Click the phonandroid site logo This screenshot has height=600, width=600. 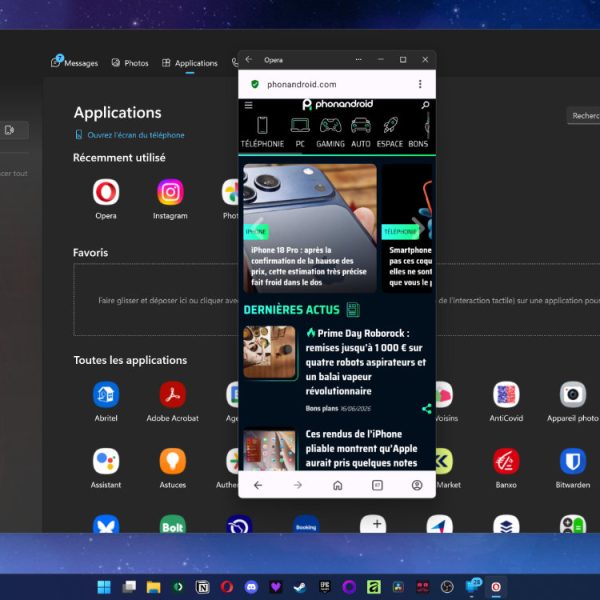[338, 104]
